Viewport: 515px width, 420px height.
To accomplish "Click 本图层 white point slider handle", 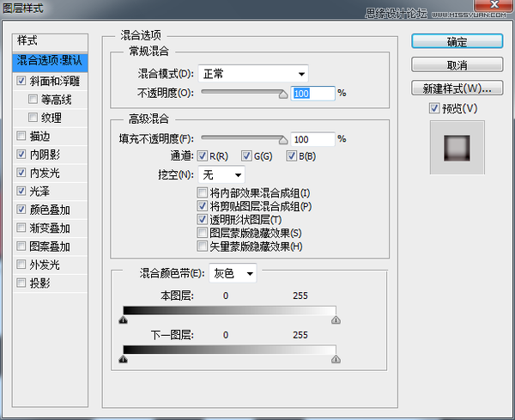I will 336,320.
